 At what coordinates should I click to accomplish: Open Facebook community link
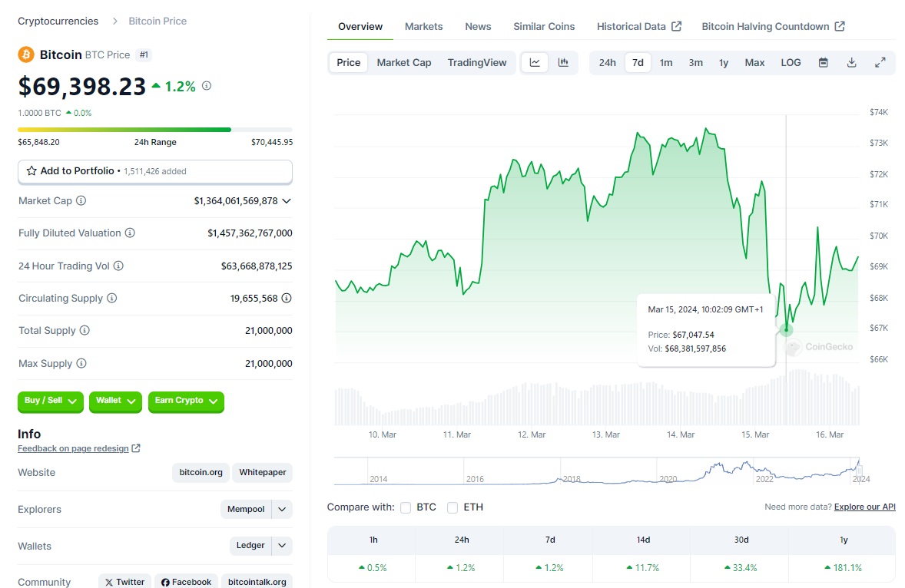coord(186,582)
